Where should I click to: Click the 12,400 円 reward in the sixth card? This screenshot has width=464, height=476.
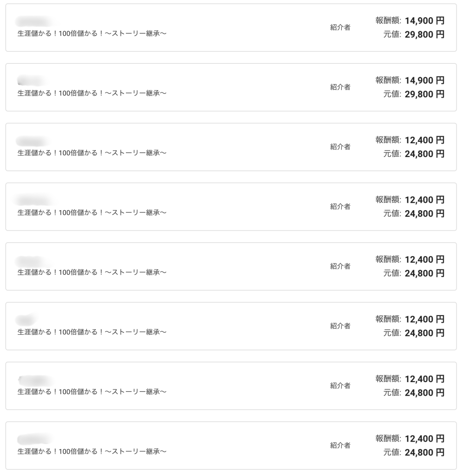(425, 319)
